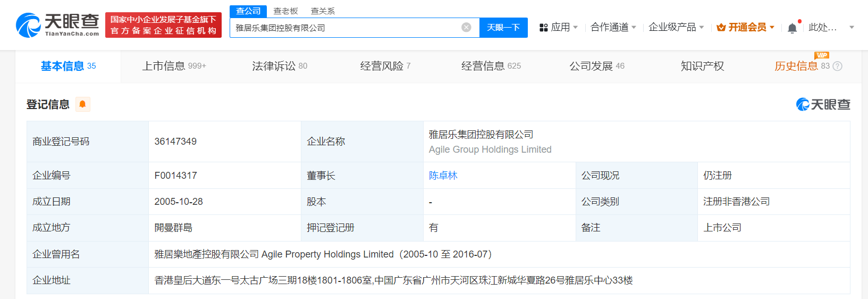Switch to the 经营信息 tab

click(491, 66)
